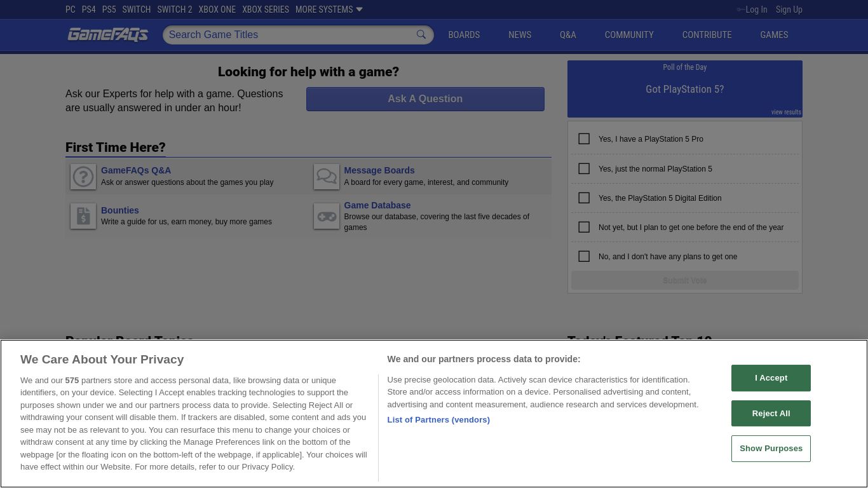
Task: Check "Yes, just the normal PlayStation 5"
Action: (x=584, y=168)
